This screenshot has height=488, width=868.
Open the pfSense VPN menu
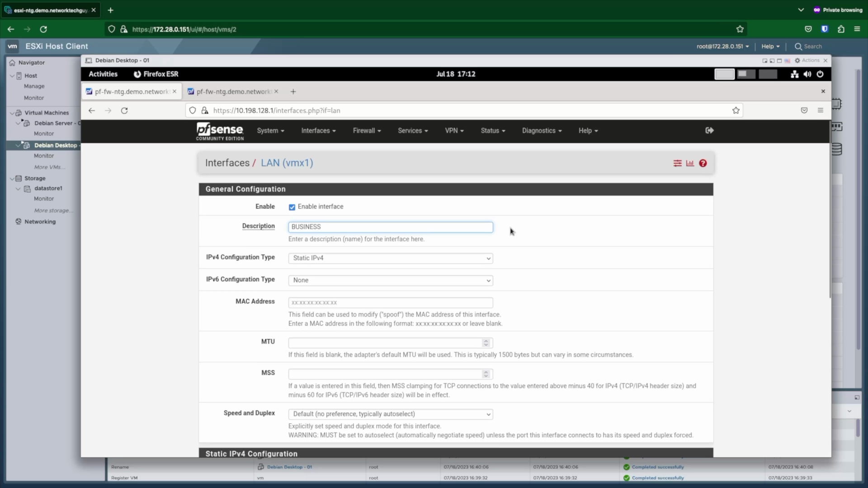454,131
